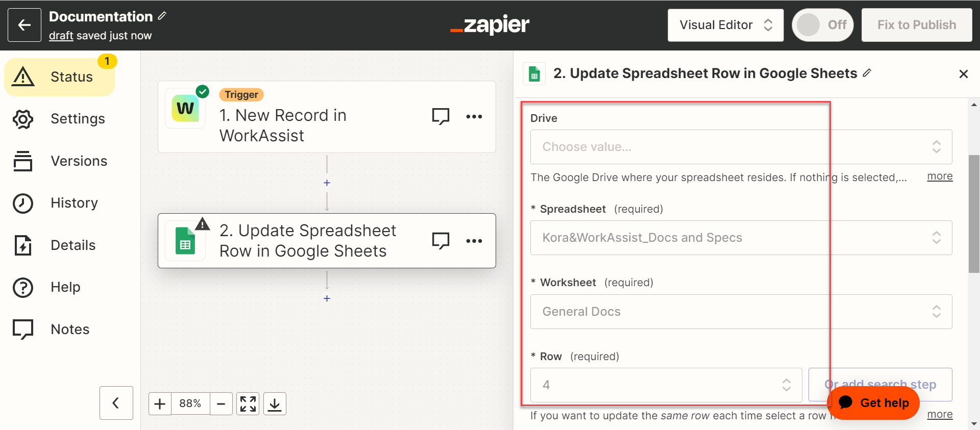
Task: Zoom in on the canvas
Action: 160,404
